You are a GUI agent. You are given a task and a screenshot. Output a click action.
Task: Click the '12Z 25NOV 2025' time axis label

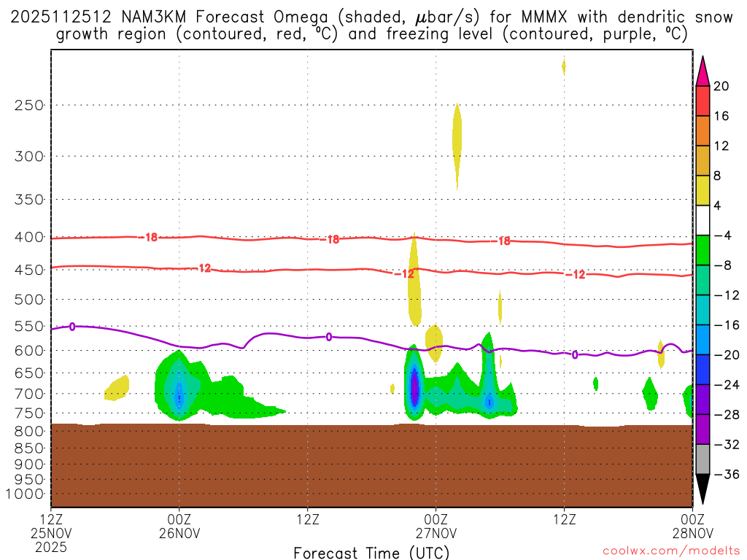51,533
